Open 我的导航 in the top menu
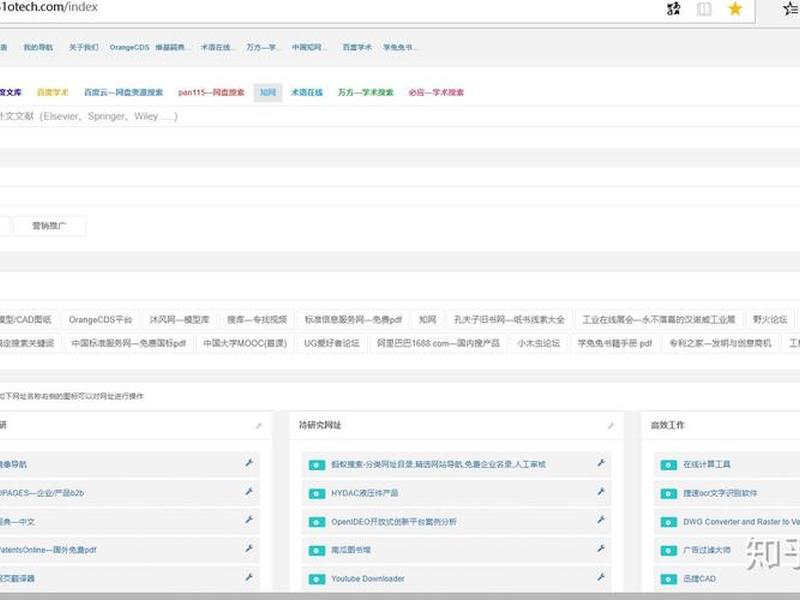The height and width of the screenshot is (600, 800). pyautogui.click(x=38, y=47)
